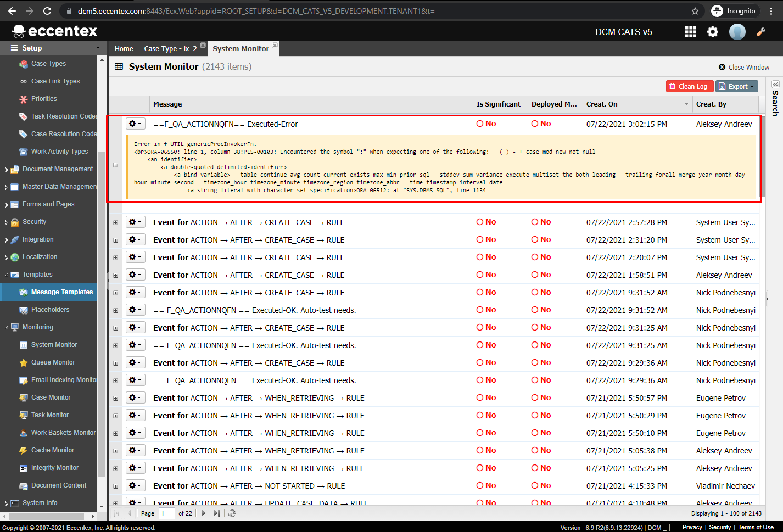Close the Case Type - lx_2 tab
783x532 pixels.
[x=203, y=45]
